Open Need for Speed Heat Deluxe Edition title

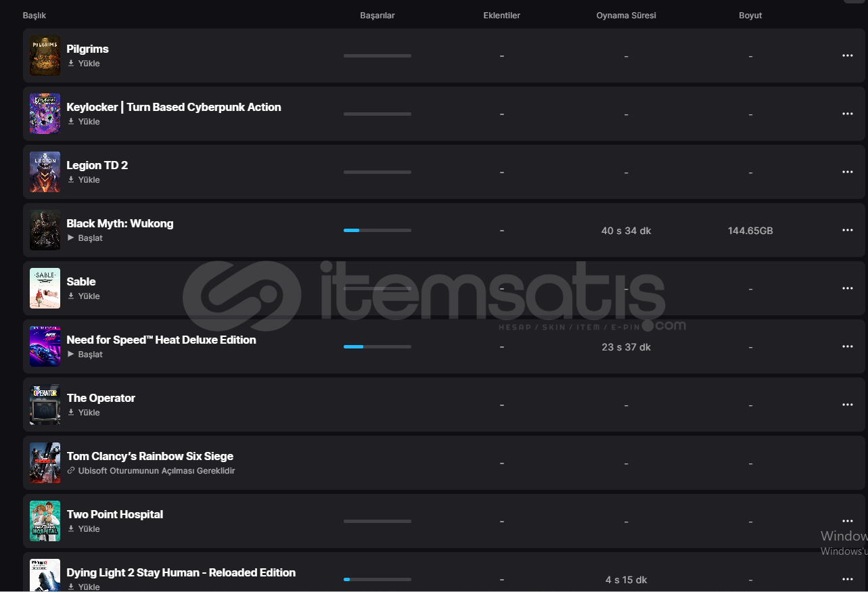(161, 340)
